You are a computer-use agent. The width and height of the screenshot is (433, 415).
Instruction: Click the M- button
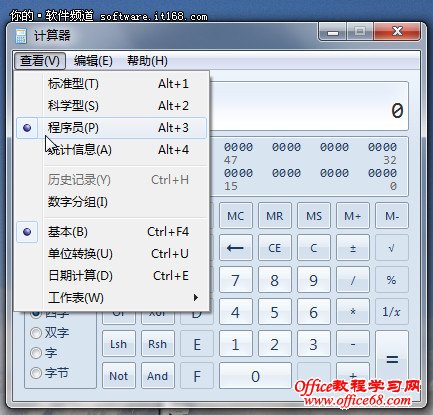click(x=392, y=216)
